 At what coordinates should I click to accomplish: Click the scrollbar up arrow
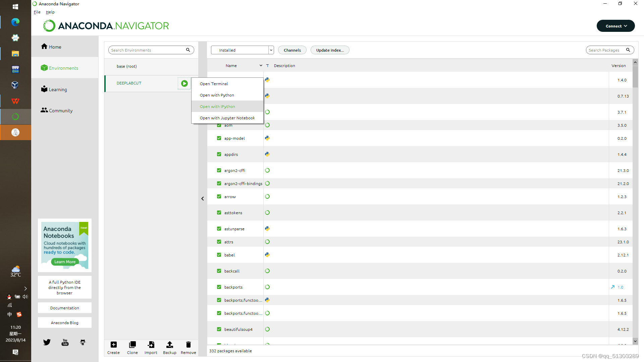click(x=635, y=62)
